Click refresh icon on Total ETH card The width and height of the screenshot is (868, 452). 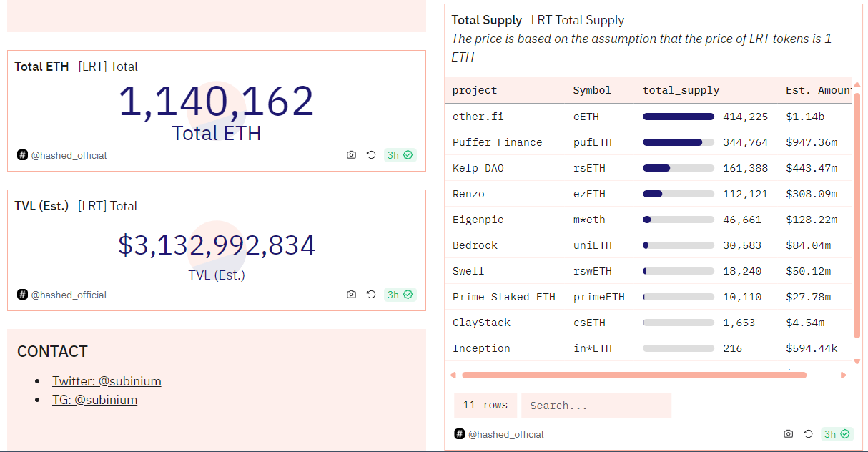click(371, 155)
